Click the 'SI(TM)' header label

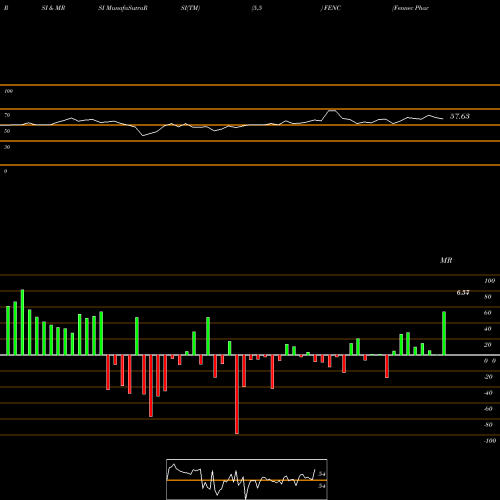coord(190,8)
